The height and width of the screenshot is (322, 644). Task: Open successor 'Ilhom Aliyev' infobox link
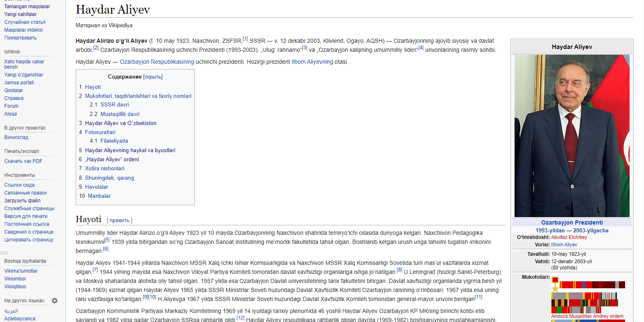pos(564,245)
